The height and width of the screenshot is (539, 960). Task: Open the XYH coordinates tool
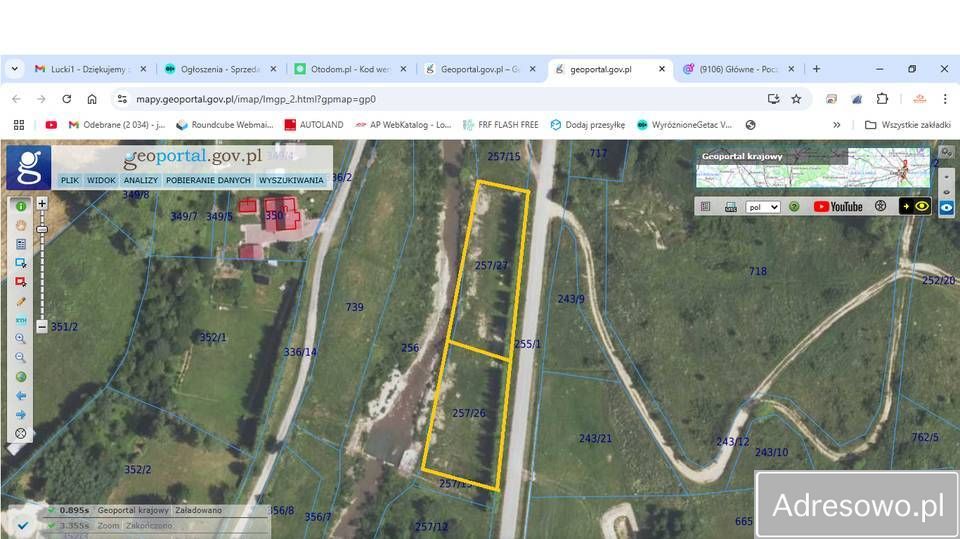[20, 320]
